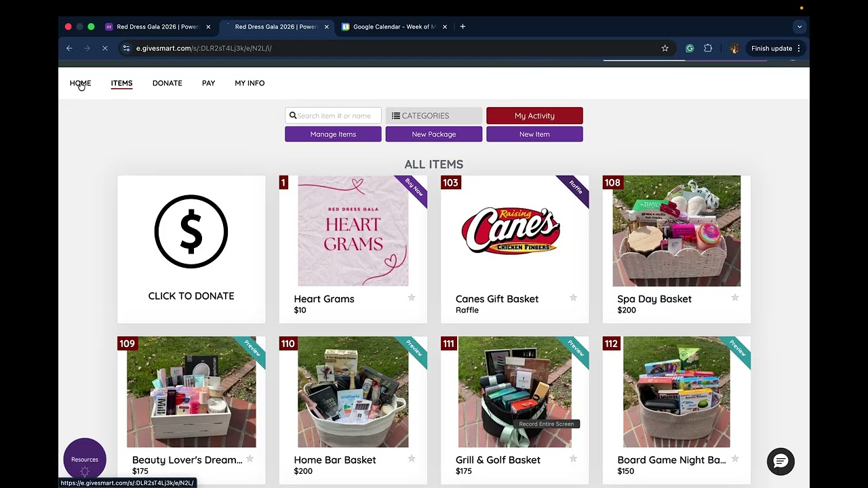Click the Board Game Night Ba... title
The height and width of the screenshot is (488, 868).
pos(671,460)
